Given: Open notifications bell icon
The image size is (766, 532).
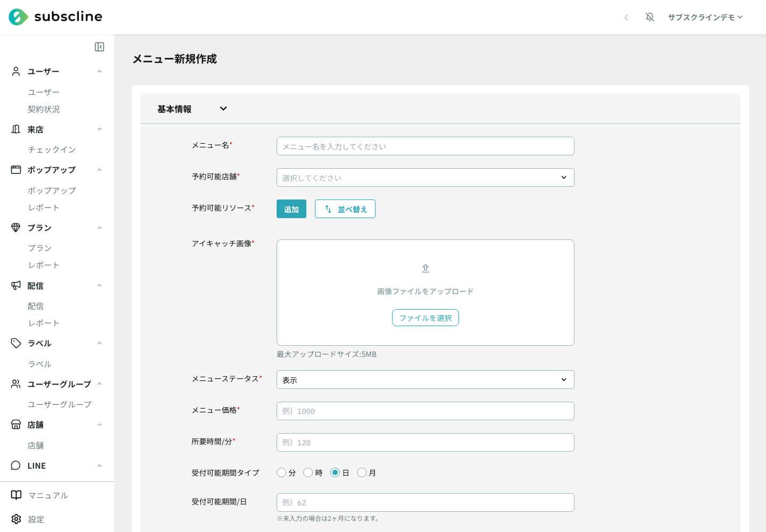Looking at the screenshot, I should (x=650, y=17).
